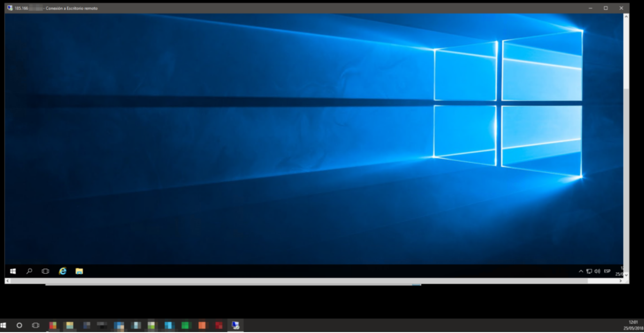Open the remote volume speaker icon
644x333 pixels.
coord(597,271)
